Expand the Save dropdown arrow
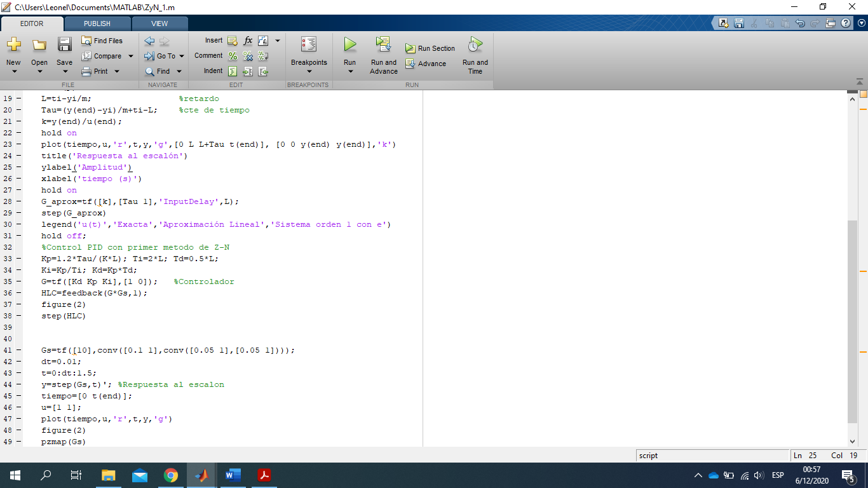The height and width of the screenshot is (488, 868). [64, 72]
